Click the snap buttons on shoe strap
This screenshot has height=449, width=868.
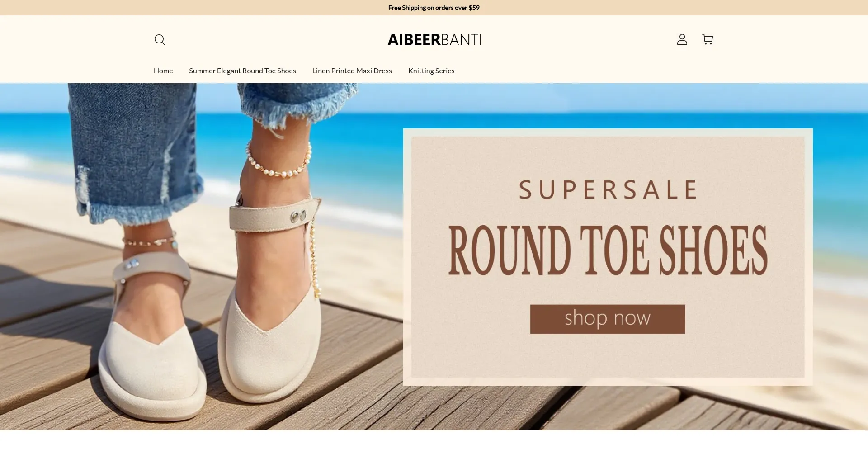pos(297,216)
